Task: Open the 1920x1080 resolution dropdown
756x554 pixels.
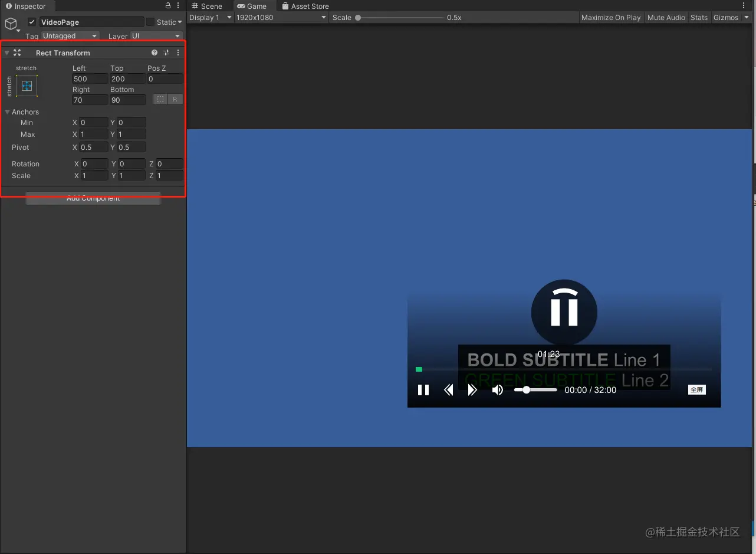Action: [281, 18]
